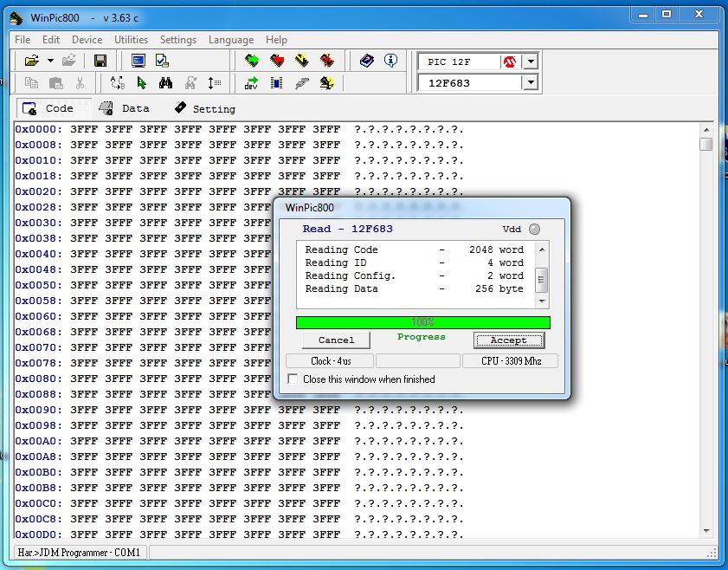Open the Help menu
Image resolution: width=728 pixels, height=570 pixels.
coord(276,40)
